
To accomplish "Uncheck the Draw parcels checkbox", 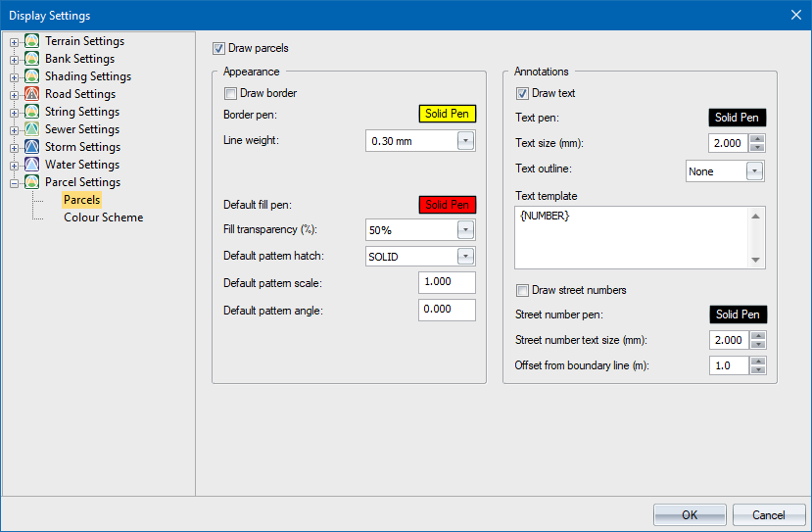I will [219, 48].
